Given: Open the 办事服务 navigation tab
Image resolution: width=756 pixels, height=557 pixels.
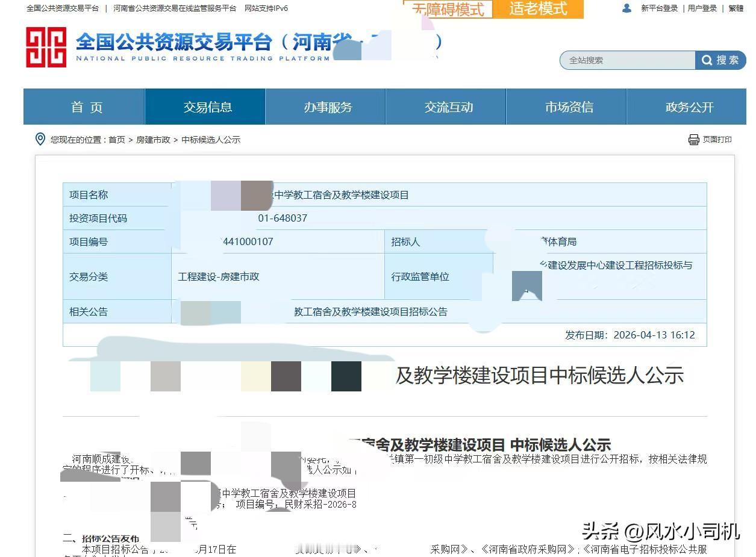Looking at the screenshot, I should 325,107.
